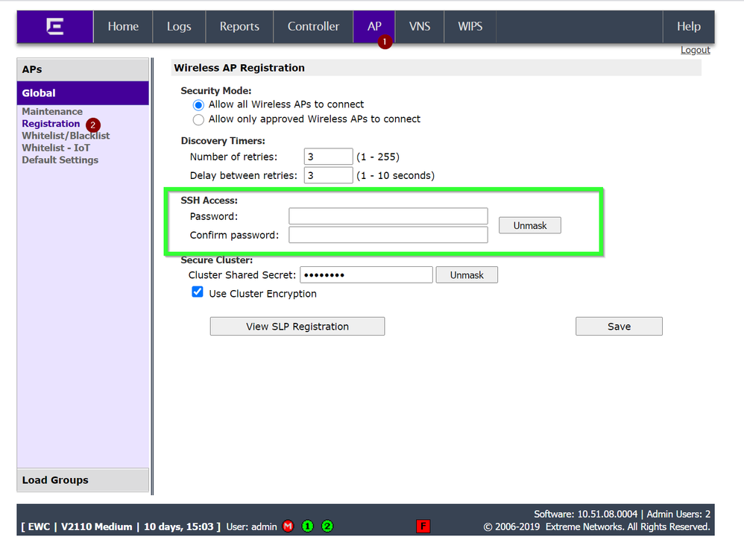
Task: Collapse the Global sidebar section
Action: pos(83,93)
